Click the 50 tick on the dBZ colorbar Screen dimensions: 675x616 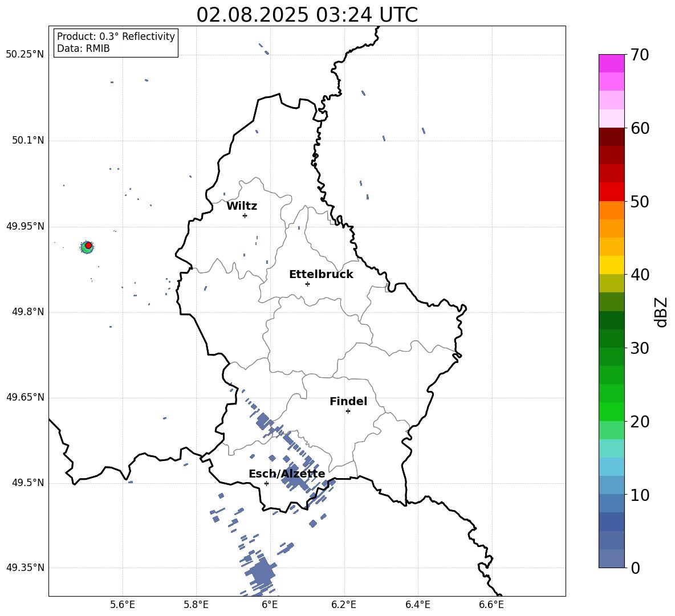tap(639, 201)
